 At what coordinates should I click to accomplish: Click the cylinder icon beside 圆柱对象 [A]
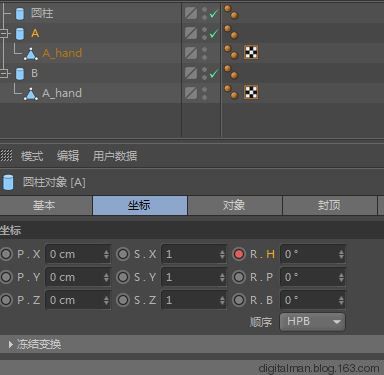(8, 182)
